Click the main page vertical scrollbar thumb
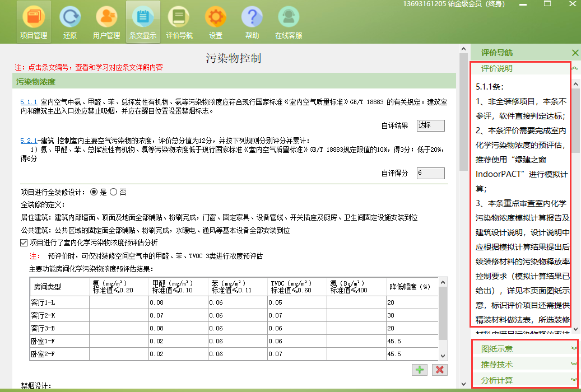Image resolution: width=581 pixels, height=392 pixels. pos(463,112)
